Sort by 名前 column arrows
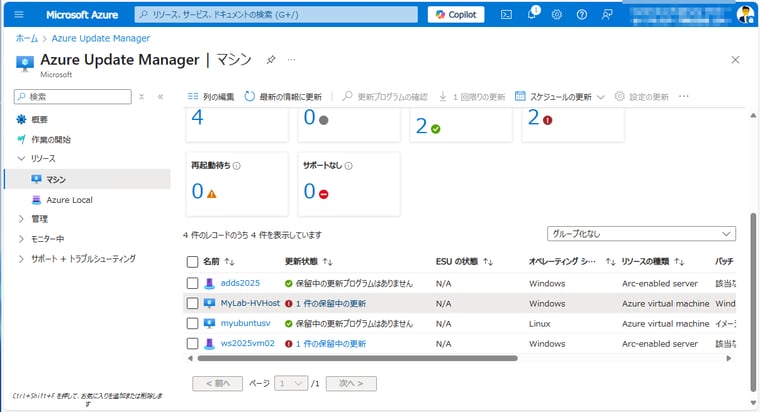The width and height of the screenshot is (760, 412). (x=230, y=262)
